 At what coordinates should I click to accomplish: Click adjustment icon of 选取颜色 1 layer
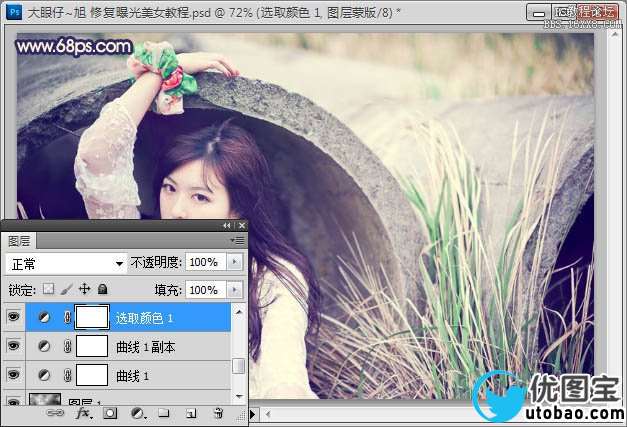pyautogui.click(x=44, y=317)
